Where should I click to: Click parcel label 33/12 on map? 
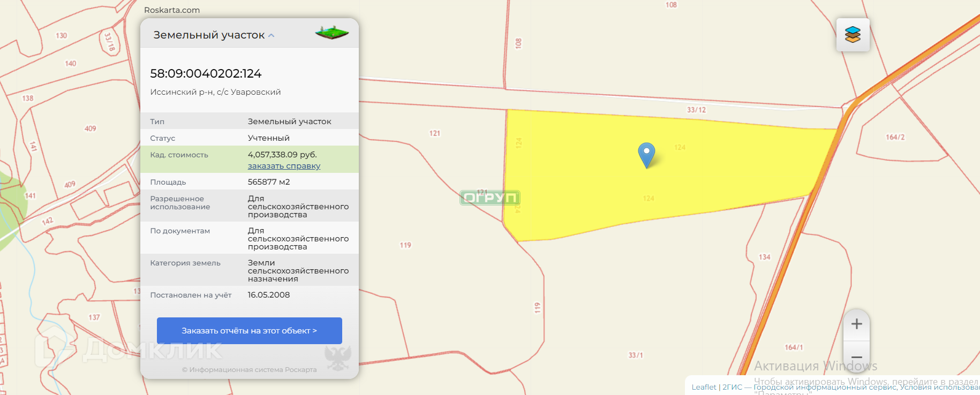tap(697, 110)
